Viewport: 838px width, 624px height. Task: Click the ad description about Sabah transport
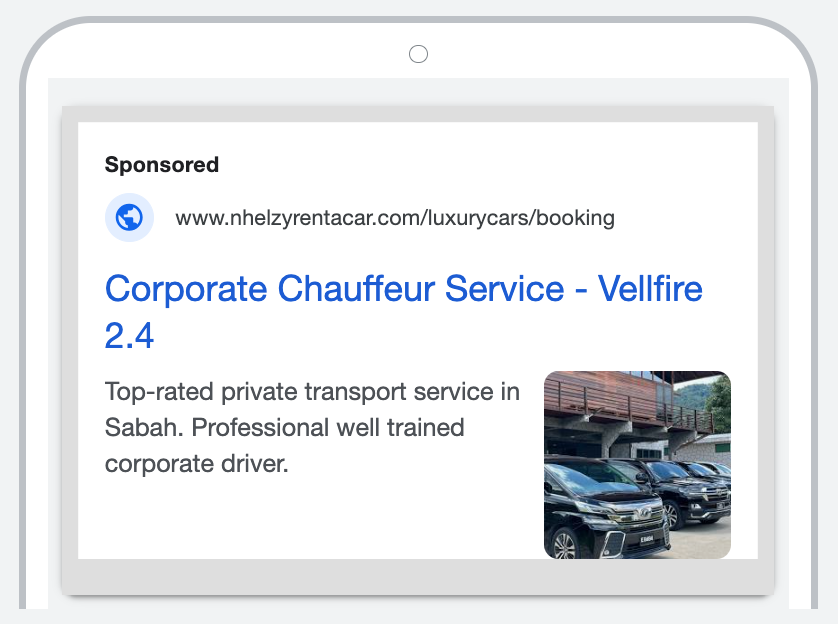312,428
